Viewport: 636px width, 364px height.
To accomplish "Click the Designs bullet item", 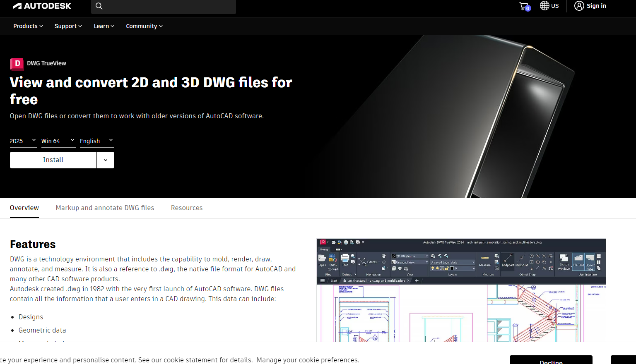I will click(31, 317).
